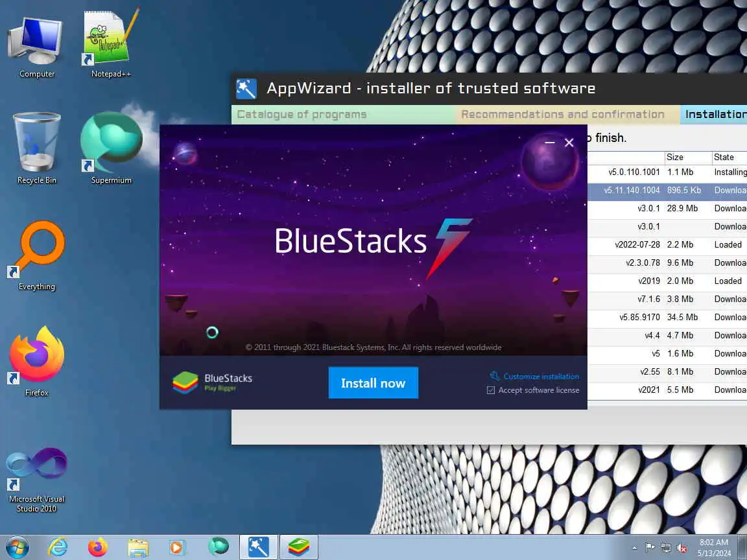Switch to Recommendations and confirmation tab
Screen dimensions: 747x560
(567, 114)
